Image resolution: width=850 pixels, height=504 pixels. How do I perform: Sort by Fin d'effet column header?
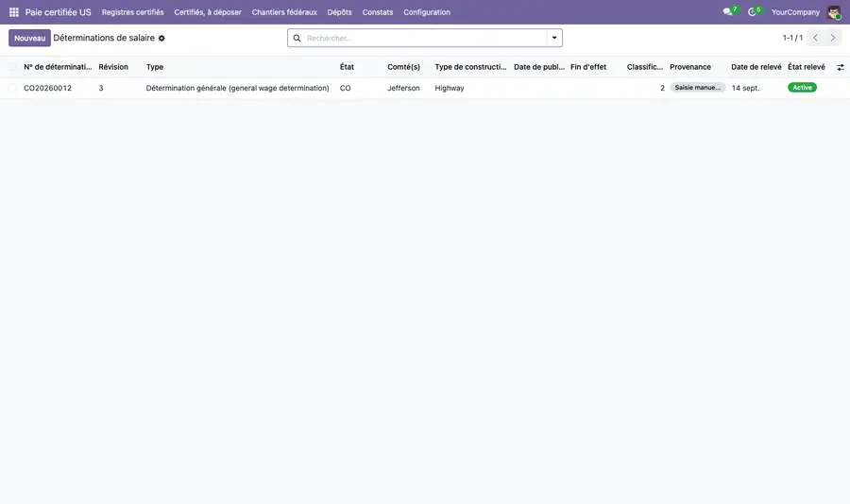click(x=588, y=67)
